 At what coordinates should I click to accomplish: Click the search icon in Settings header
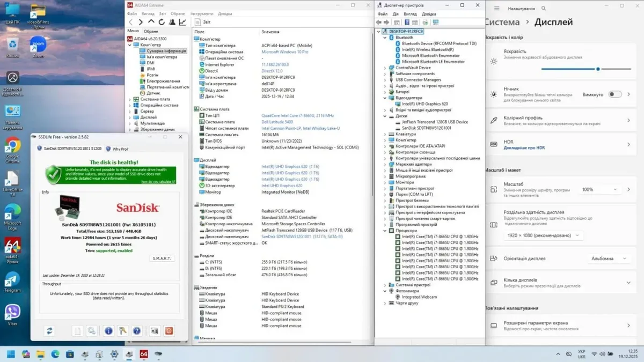pos(544,9)
